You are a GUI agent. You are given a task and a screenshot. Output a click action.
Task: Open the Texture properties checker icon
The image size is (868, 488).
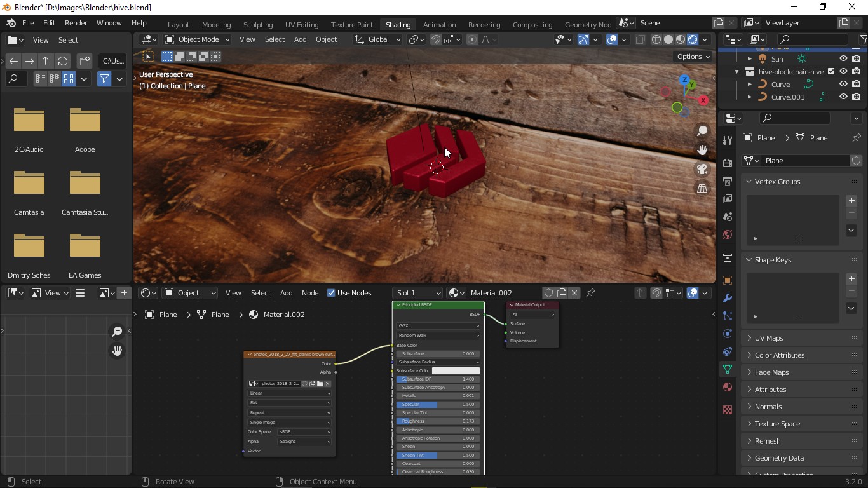coord(728,410)
